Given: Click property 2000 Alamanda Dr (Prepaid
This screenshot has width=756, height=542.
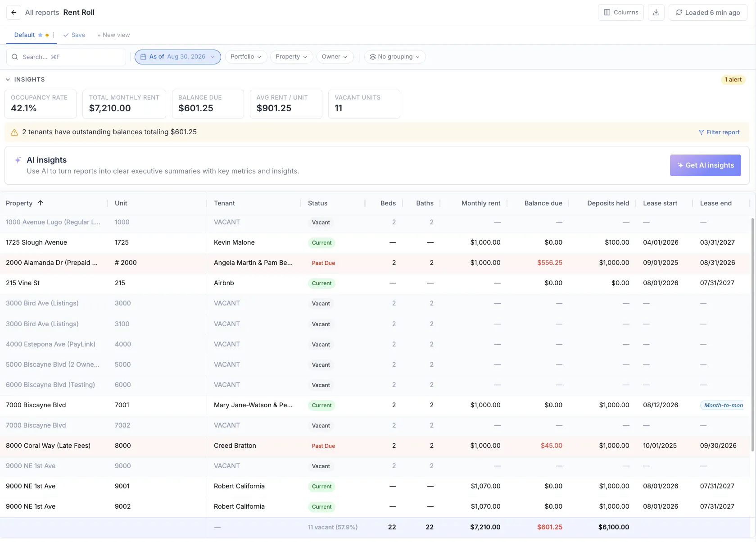Looking at the screenshot, I should pos(52,263).
